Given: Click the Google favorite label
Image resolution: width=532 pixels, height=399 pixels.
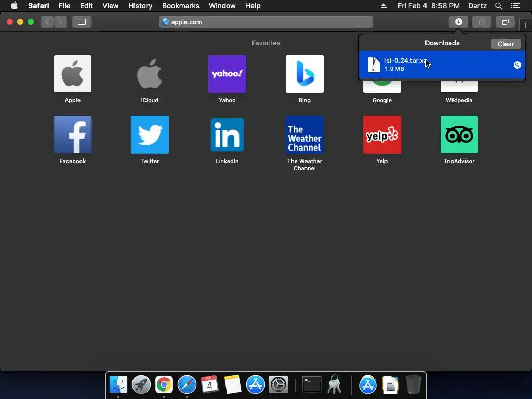Looking at the screenshot, I should [382, 100].
